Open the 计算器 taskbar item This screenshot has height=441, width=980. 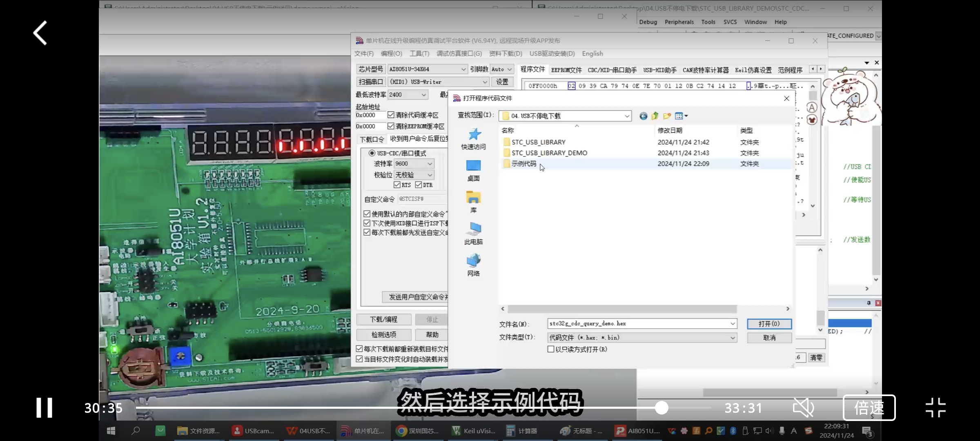[x=522, y=431]
